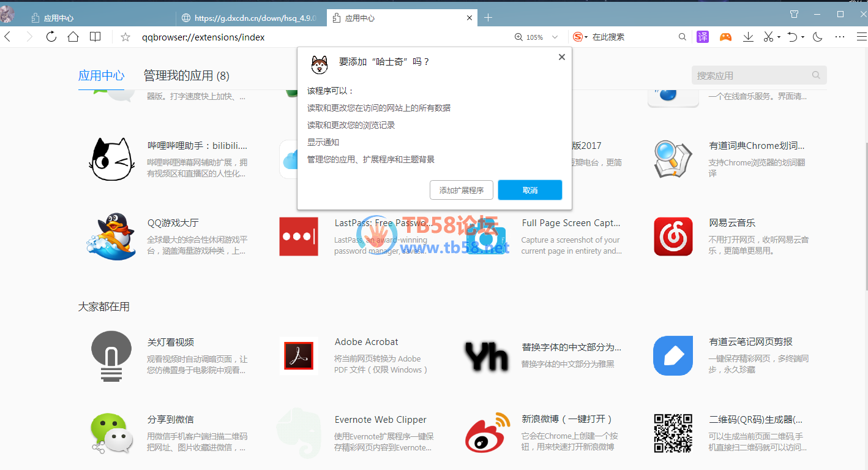The image size is (868, 470).
Task: Open the home page icon
Action: [73, 37]
